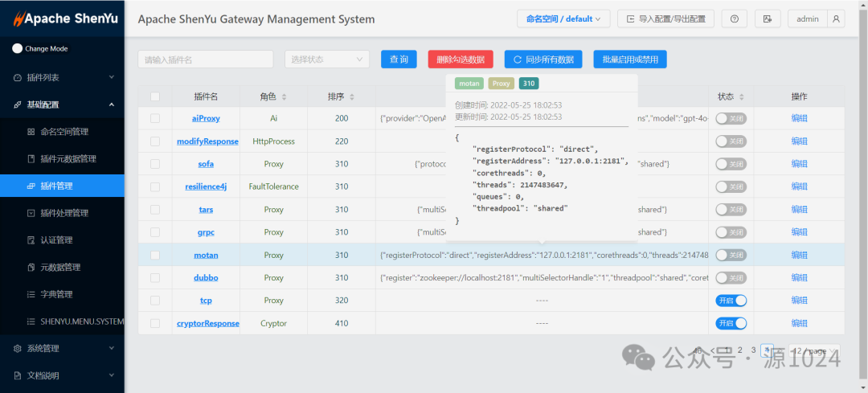Click the help question mark icon

735,18
